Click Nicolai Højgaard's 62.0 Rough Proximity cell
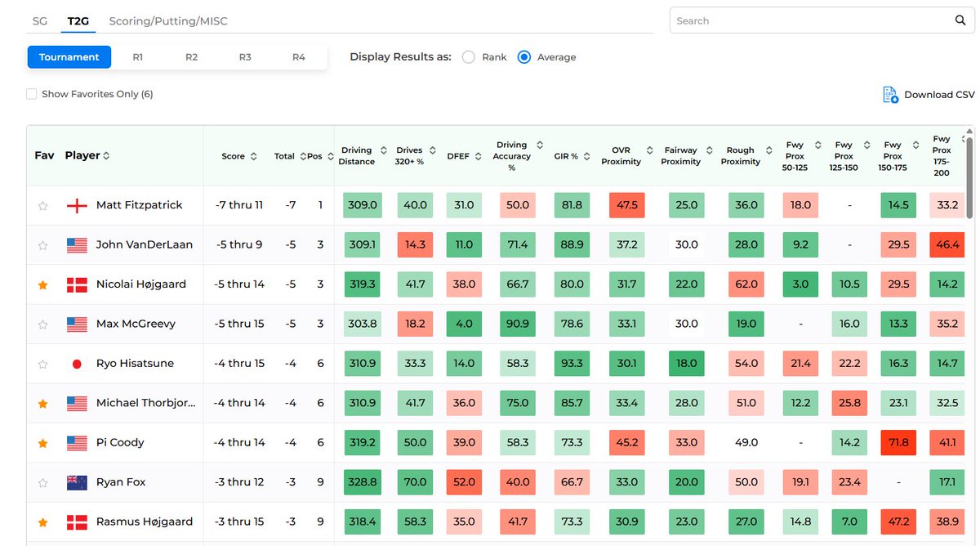The width and height of the screenshot is (980, 546). pyautogui.click(x=746, y=284)
